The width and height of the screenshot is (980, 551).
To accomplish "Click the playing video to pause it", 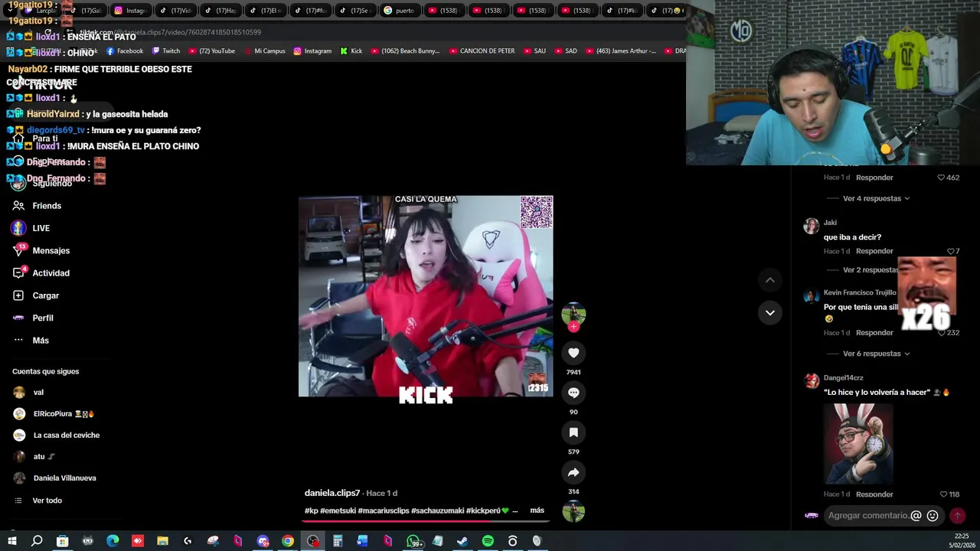I will tap(426, 296).
